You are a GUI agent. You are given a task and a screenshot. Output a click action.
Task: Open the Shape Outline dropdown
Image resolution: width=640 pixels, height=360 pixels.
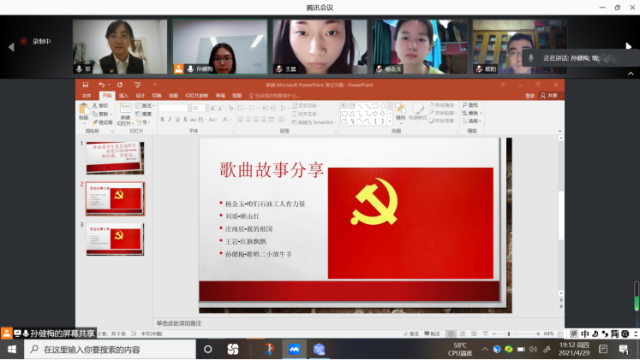click(443, 113)
